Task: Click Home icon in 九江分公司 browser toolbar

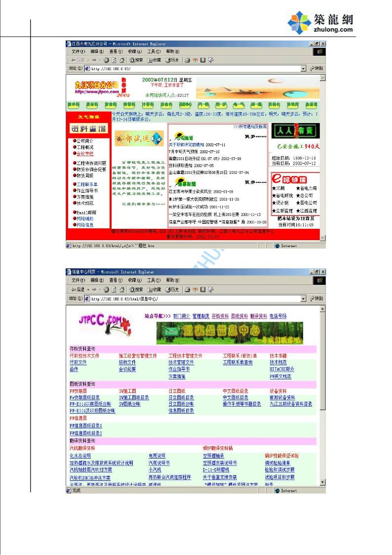Action: click(122, 60)
